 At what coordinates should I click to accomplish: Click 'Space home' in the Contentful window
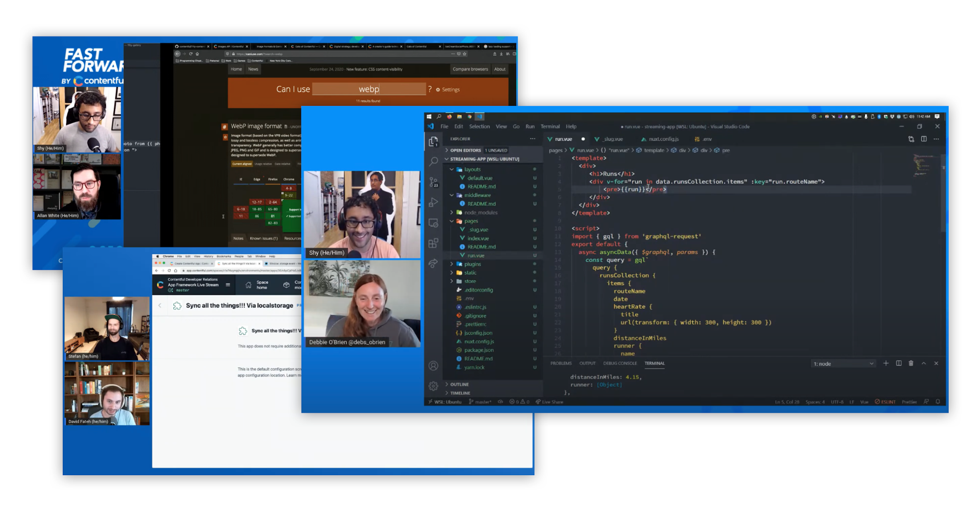[x=257, y=285]
